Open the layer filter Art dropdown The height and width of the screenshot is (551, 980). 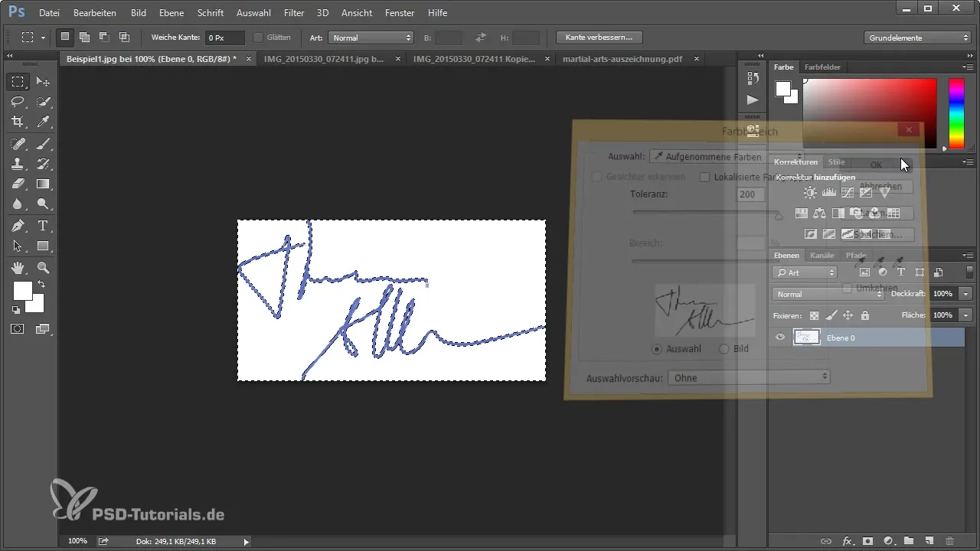point(805,272)
